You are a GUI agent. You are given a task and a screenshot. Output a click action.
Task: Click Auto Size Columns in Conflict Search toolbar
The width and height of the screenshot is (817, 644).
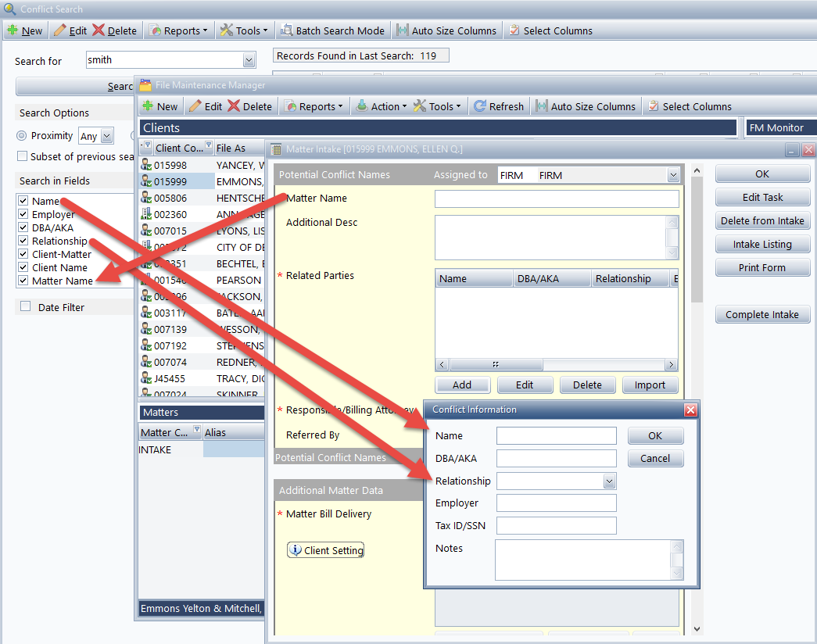[446, 30]
